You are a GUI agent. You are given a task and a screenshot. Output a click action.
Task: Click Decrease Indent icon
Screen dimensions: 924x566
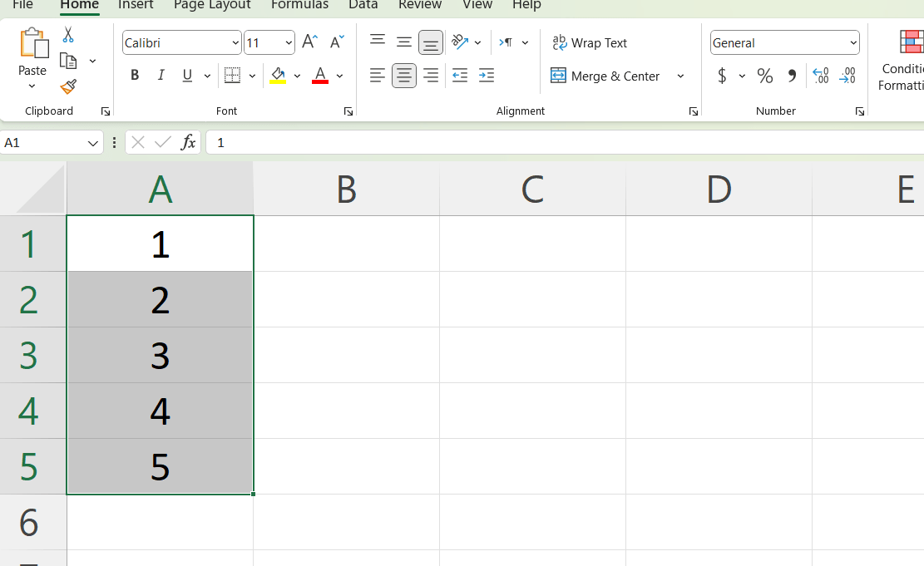460,76
